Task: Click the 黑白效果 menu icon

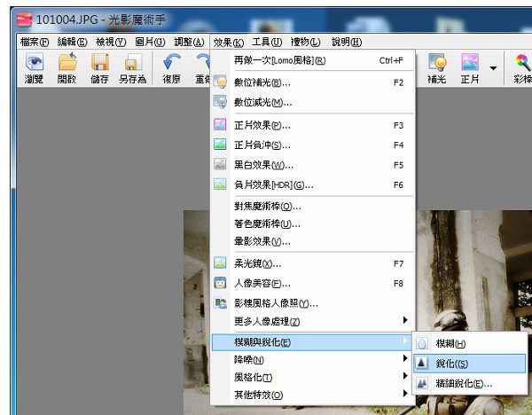Action: (220, 164)
